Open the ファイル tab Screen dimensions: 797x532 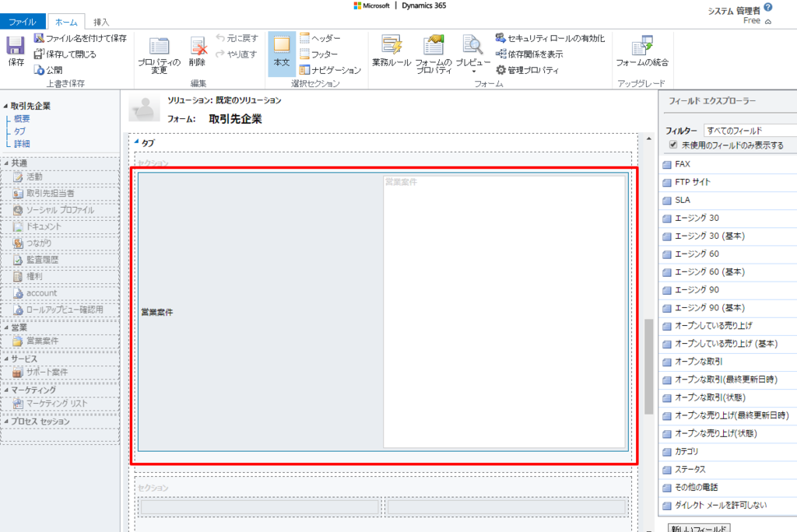pyautogui.click(x=23, y=22)
